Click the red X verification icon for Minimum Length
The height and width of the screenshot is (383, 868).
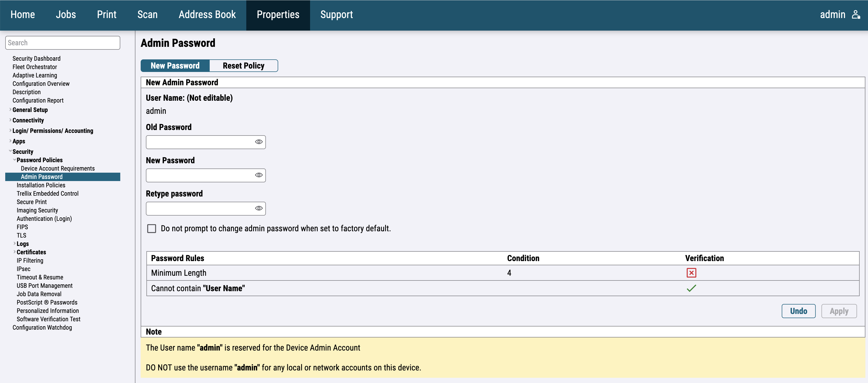point(691,273)
